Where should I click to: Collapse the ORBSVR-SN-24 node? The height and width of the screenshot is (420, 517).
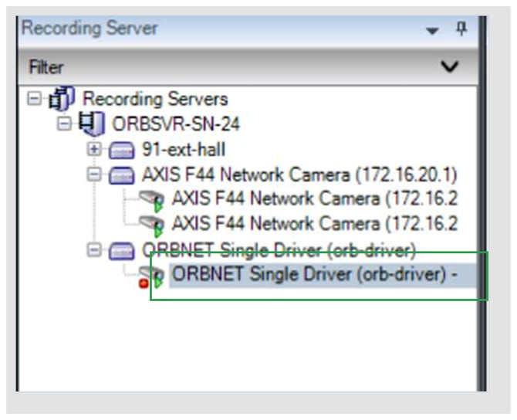pyautogui.click(x=64, y=124)
